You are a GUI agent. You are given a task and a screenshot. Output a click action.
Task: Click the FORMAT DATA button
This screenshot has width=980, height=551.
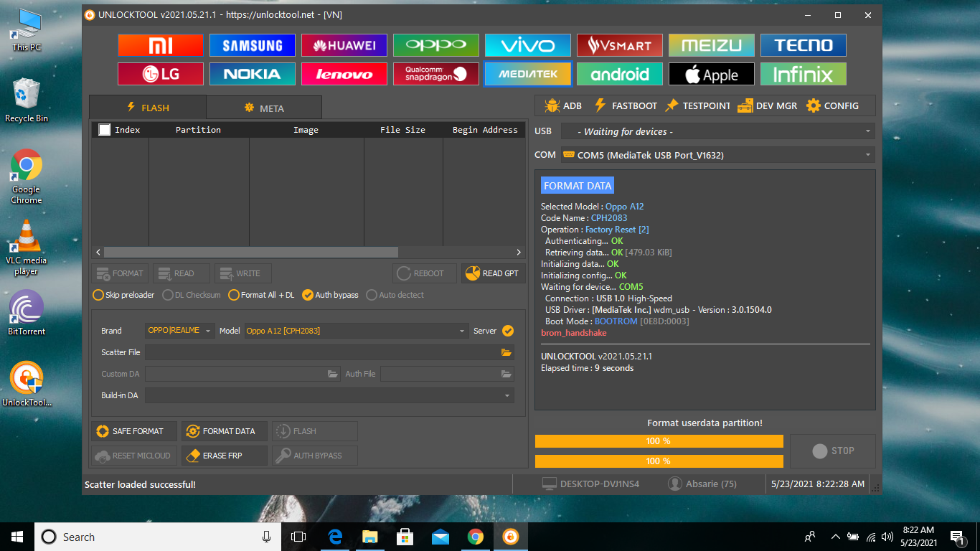click(x=225, y=431)
